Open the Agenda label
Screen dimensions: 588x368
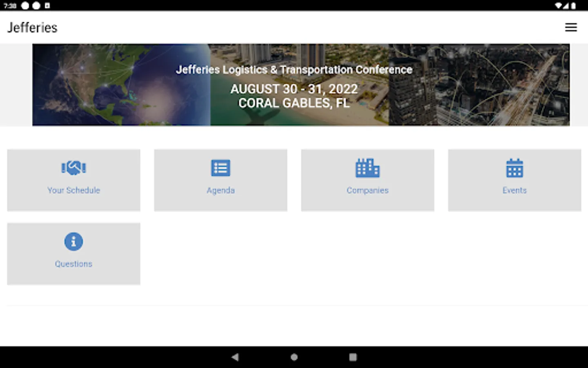coord(220,191)
